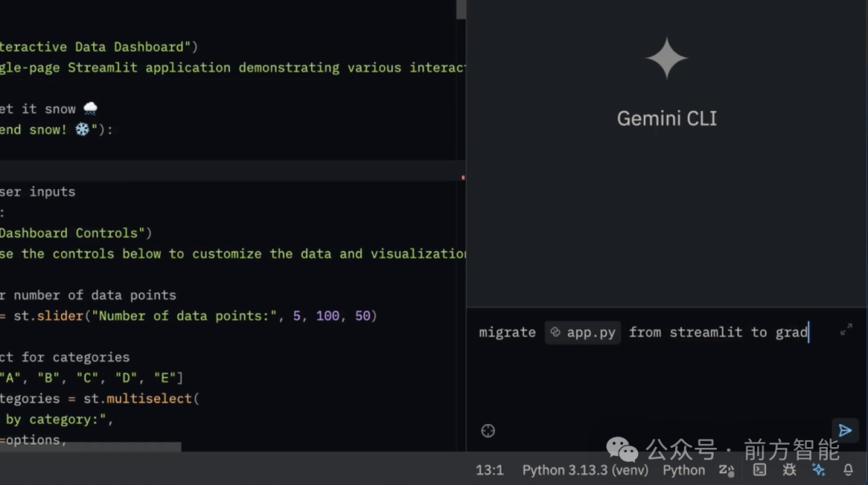
Task: Toggle the agent panel sparkle icon
Action: [819, 470]
